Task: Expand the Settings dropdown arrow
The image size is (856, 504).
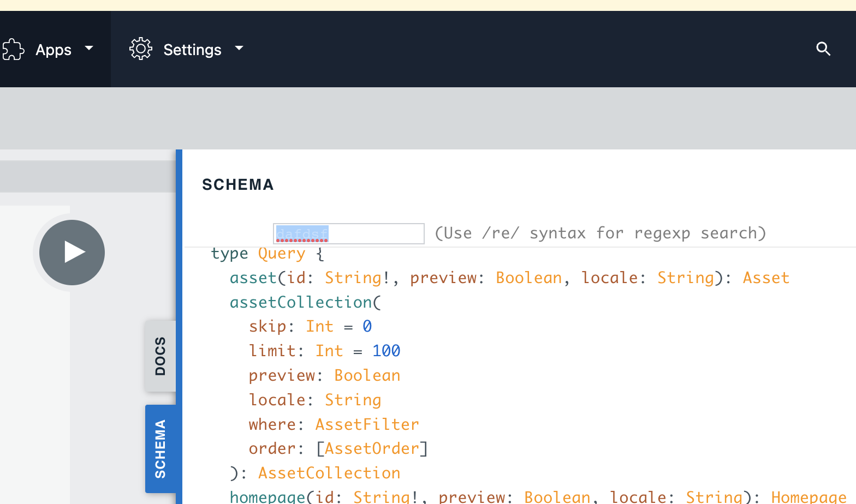Action: (239, 49)
